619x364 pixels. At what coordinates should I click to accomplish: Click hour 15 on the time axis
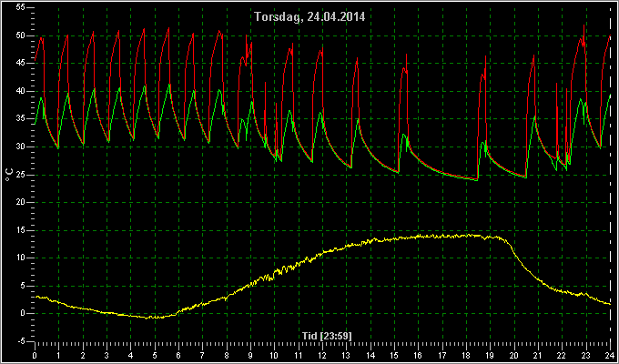tap(394, 355)
